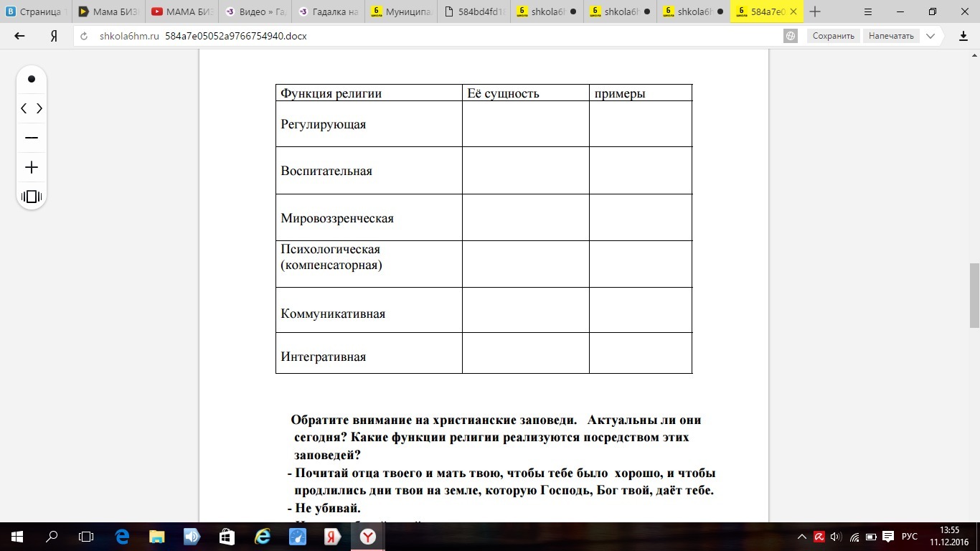Viewport: 980px width, 551px height.
Task: Click the Воспитательная table cell
Action: [369, 171]
